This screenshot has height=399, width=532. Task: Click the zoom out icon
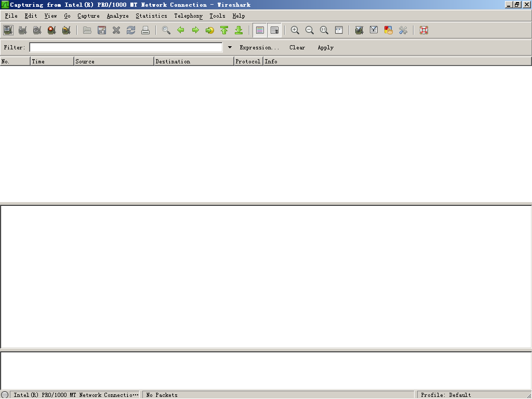(310, 30)
